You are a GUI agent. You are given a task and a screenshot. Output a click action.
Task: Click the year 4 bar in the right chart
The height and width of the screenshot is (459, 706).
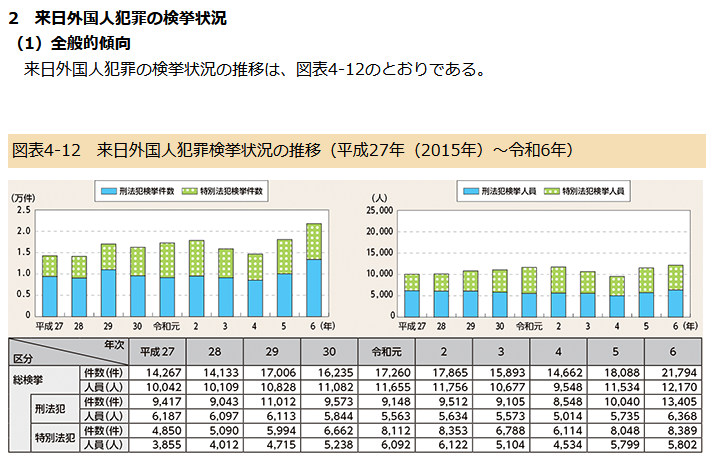tap(617, 296)
